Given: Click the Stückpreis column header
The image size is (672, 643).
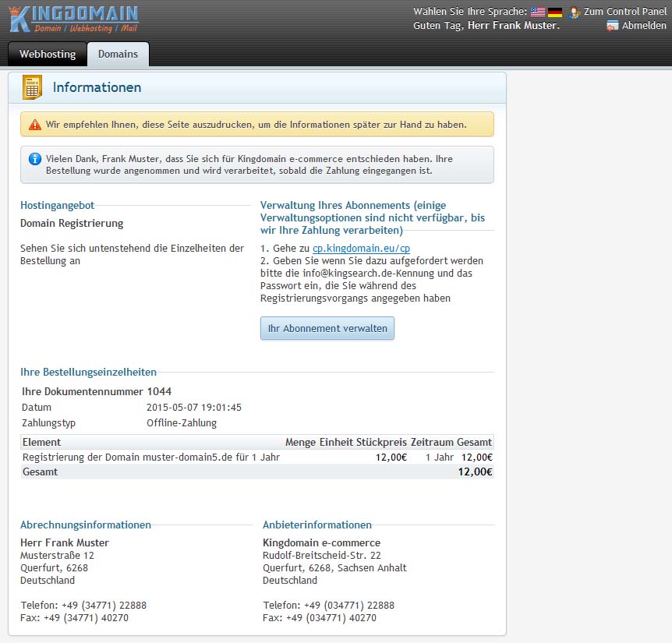Looking at the screenshot, I should 382,442.
